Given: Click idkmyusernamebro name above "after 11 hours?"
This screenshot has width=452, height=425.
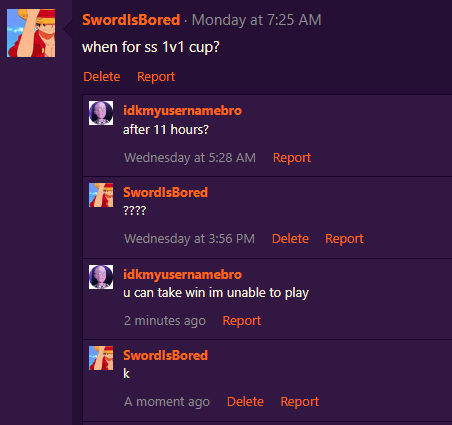Looking at the screenshot, I should [x=182, y=110].
